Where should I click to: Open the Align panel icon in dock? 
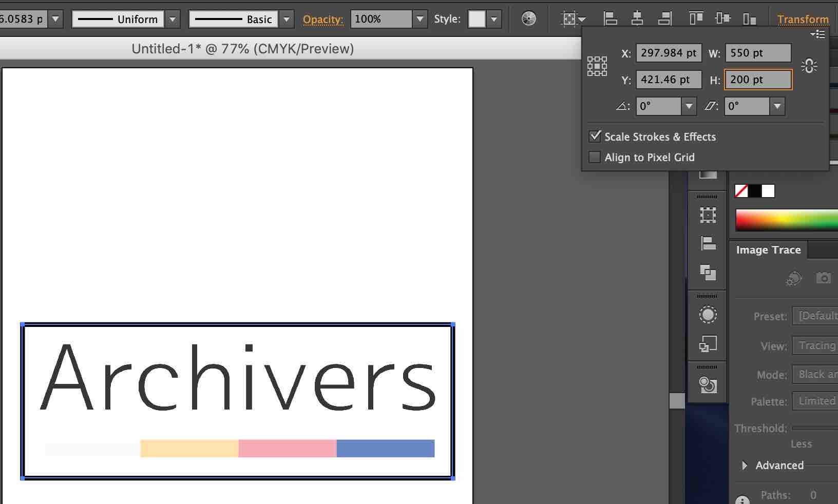[708, 243]
